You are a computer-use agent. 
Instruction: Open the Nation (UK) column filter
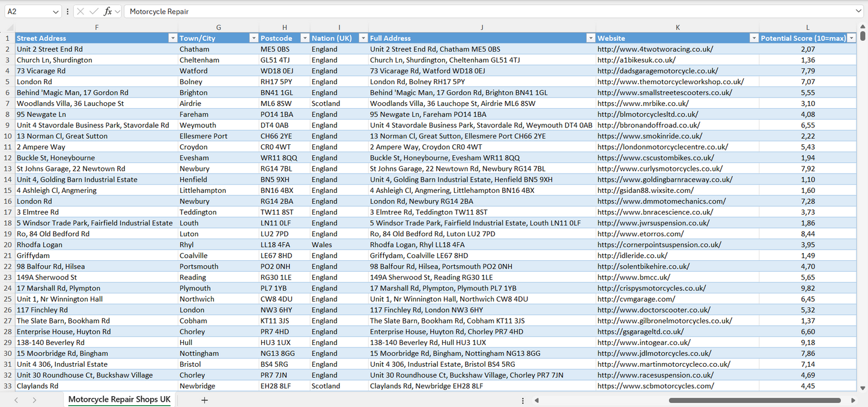pos(363,37)
